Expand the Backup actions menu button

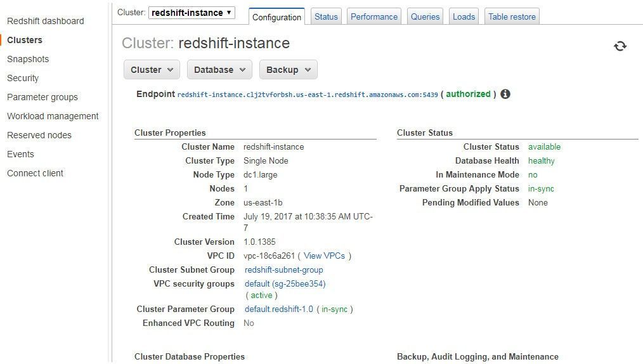289,70
